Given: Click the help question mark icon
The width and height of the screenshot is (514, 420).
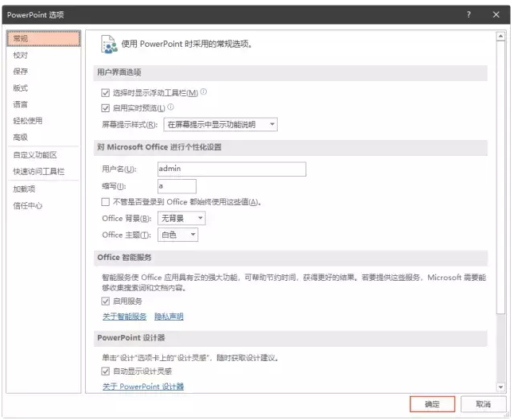Looking at the screenshot, I should coord(469,14).
